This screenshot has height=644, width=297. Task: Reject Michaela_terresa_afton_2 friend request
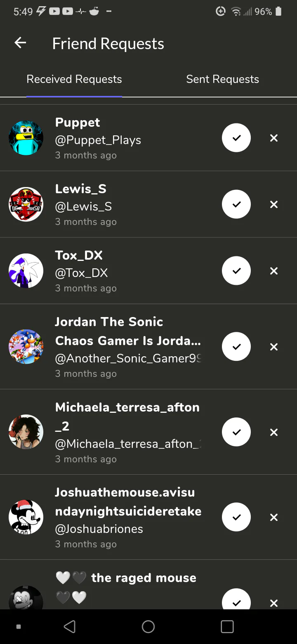click(274, 432)
